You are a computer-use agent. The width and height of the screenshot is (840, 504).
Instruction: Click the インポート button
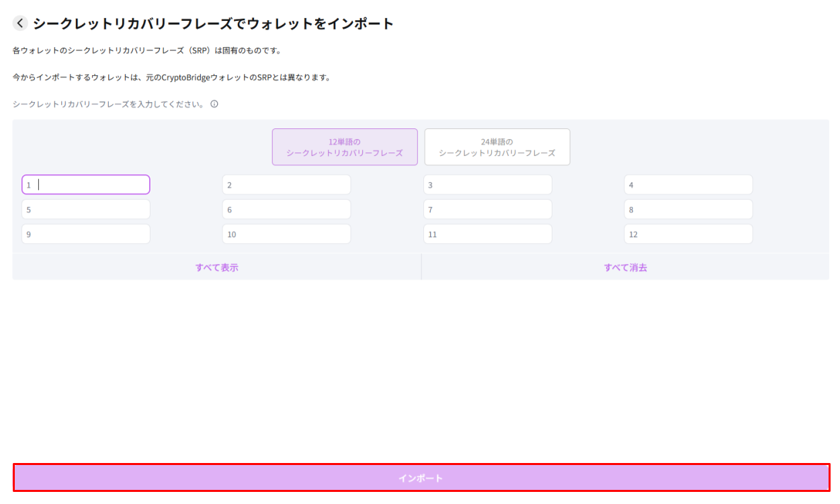[x=421, y=478]
